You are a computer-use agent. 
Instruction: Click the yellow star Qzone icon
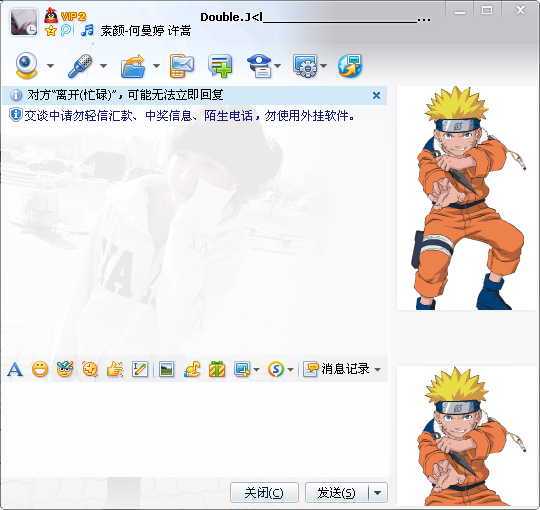point(51,31)
